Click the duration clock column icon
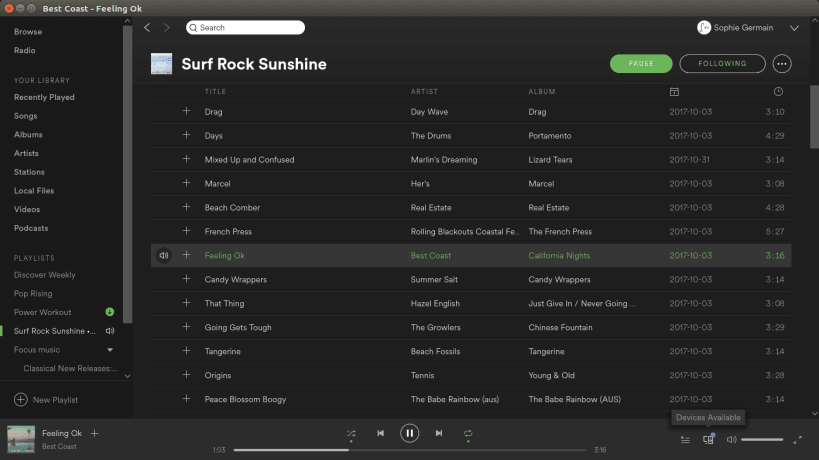This screenshot has height=460, width=819. (x=778, y=92)
